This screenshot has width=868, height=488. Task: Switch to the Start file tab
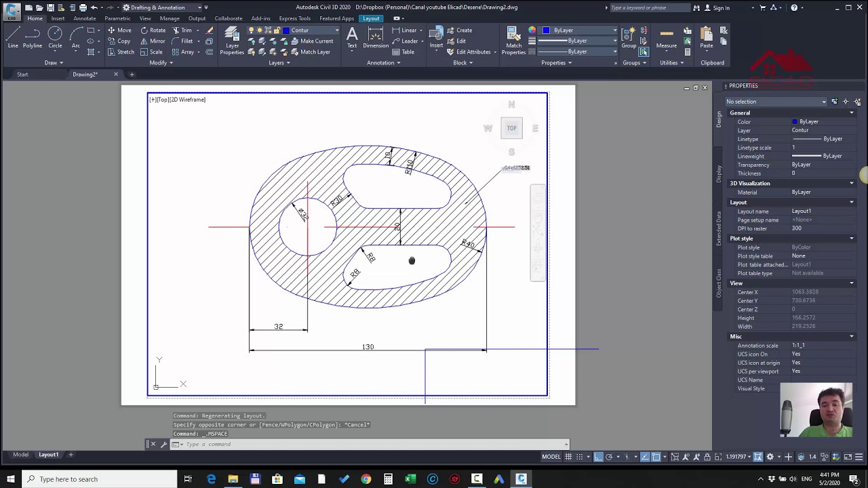[22, 74]
